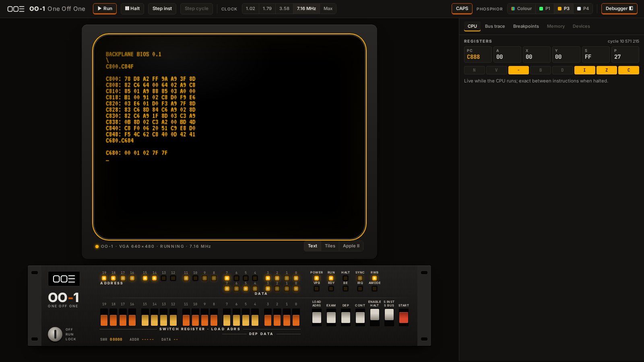The width and height of the screenshot is (644, 362).
Task: Click the Step cycle button
Action: 196,8
